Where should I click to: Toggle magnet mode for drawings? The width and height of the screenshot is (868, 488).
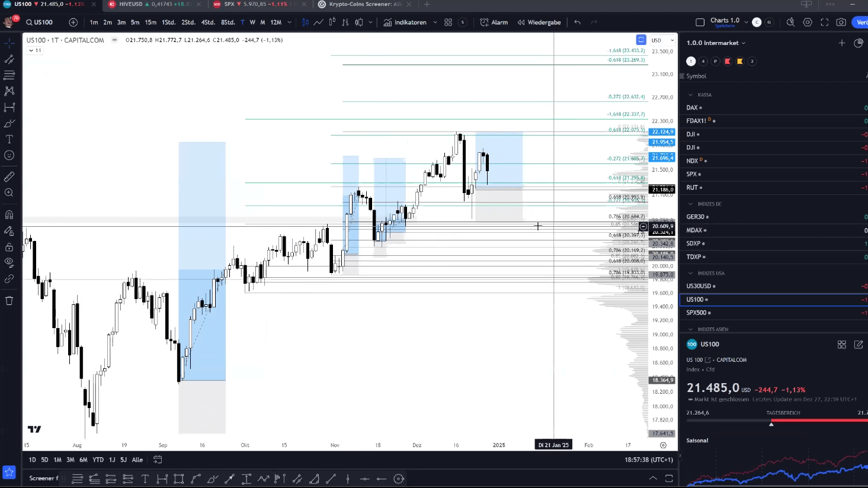9,214
